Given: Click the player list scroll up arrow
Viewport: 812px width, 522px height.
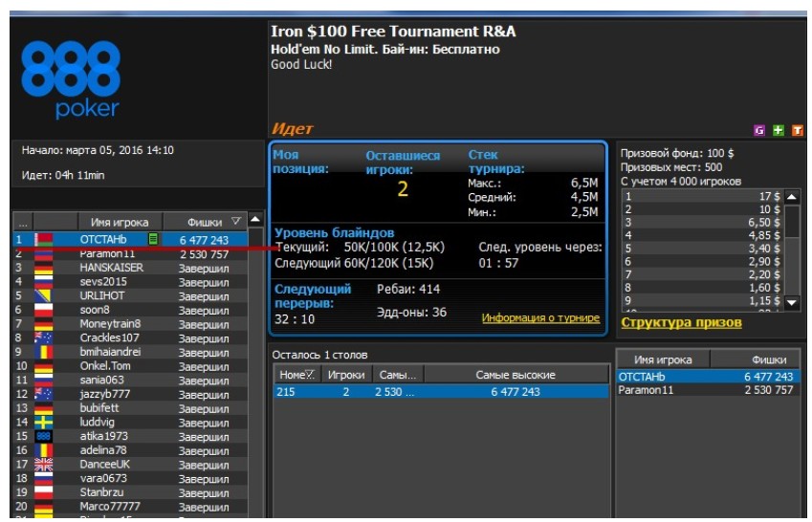Looking at the screenshot, I should point(254,220).
